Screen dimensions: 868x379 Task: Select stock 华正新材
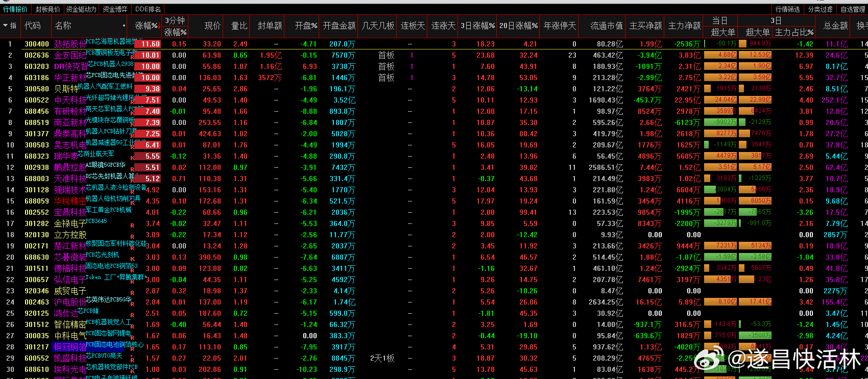tap(70, 78)
